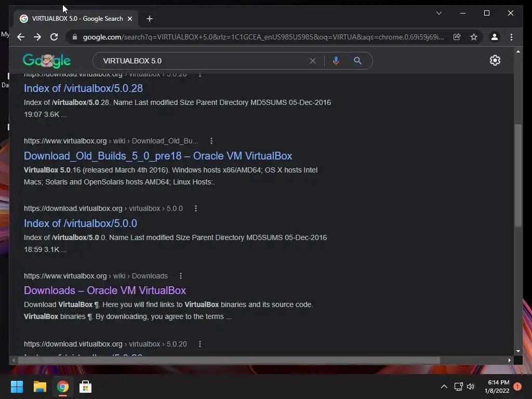Open the notification badge
532x399 pixels.
click(x=517, y=387)
